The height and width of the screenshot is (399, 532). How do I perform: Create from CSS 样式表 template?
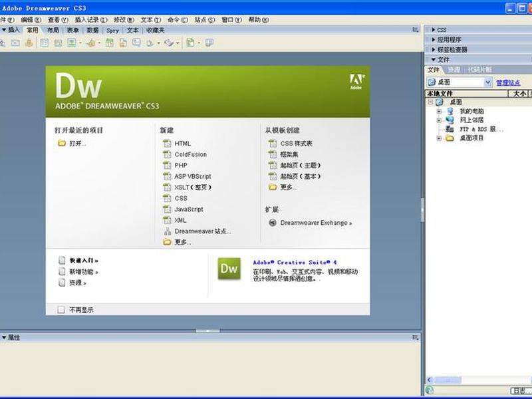291,144
